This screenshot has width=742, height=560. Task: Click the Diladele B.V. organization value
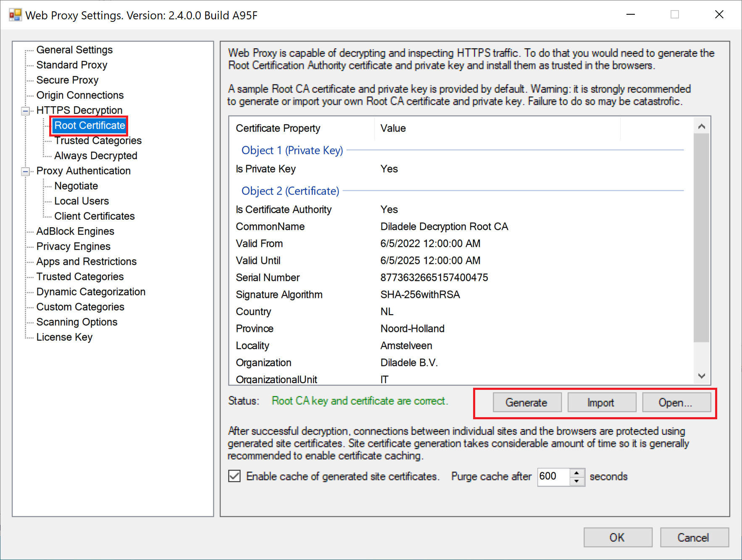click(x=409, y=363)
